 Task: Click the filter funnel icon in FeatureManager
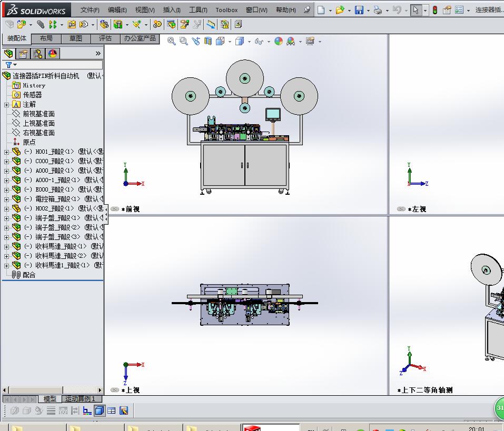click(x=8, y=65)
